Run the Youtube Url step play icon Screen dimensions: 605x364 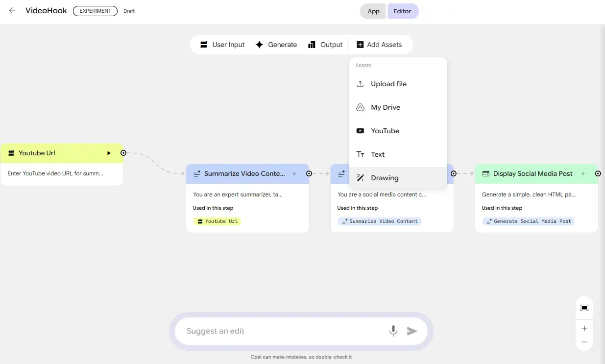[x=109, y=153]
